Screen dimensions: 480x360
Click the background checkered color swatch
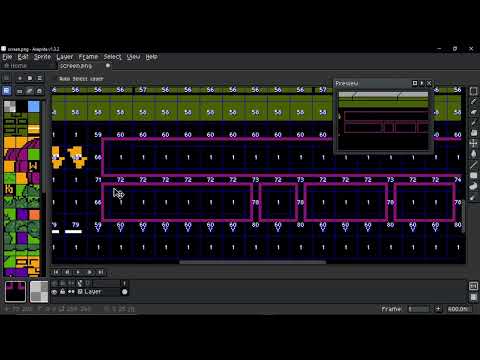point(39,292)
